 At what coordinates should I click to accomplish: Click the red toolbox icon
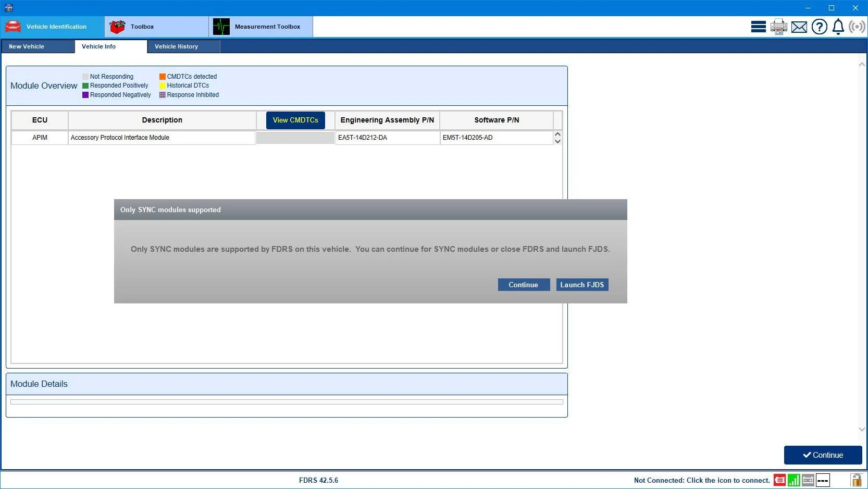117,27
